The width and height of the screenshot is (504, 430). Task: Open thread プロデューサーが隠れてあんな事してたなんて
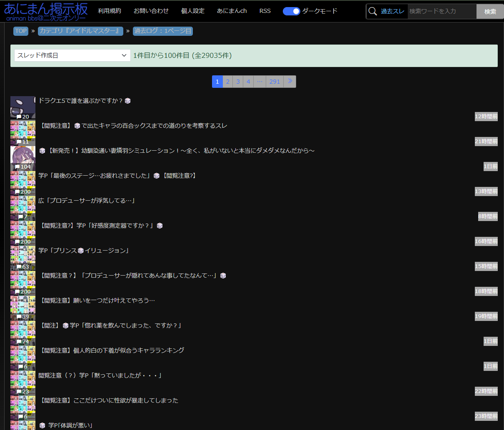(x=132, y=276)
